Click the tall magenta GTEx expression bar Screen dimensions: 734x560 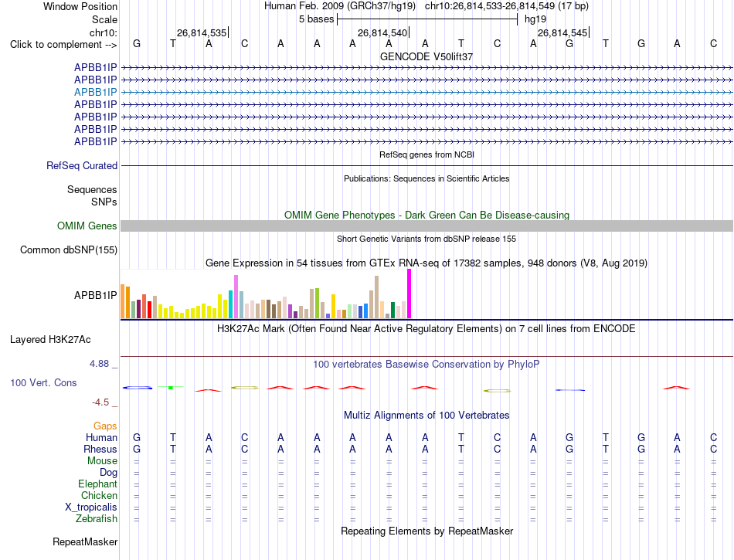pos(409,294)
